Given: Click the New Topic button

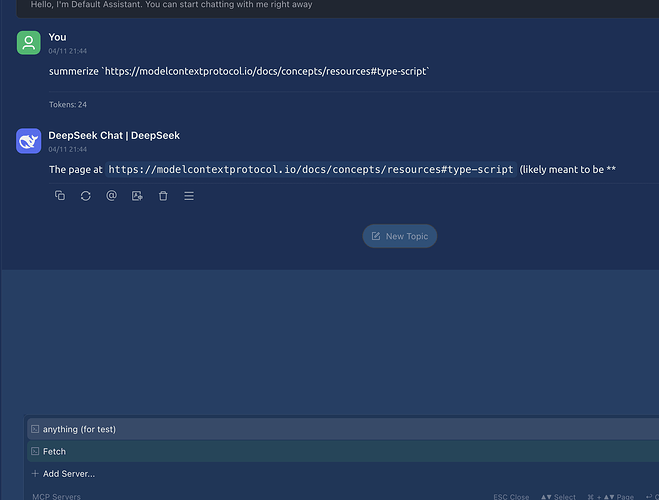Looking at the screenshot, I should [x=400, y=236].
